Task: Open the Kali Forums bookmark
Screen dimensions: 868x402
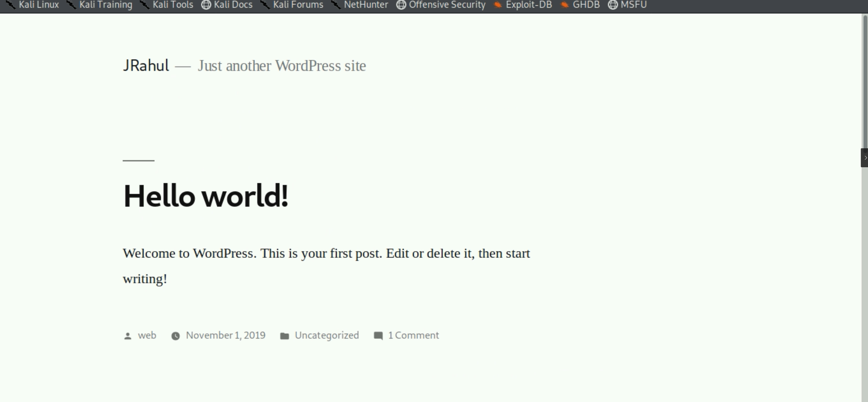Action: click(x=298, y=5)
